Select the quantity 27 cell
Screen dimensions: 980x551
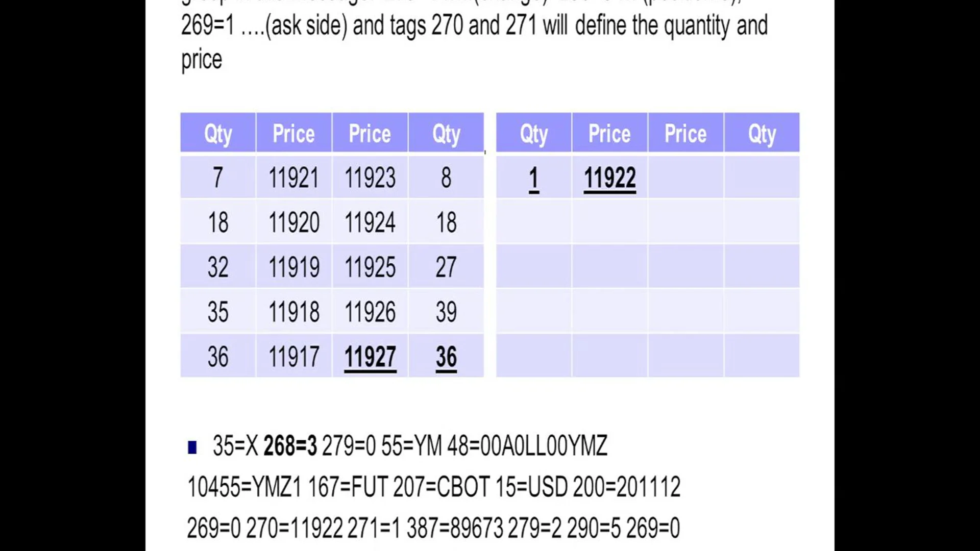[446, 267]
